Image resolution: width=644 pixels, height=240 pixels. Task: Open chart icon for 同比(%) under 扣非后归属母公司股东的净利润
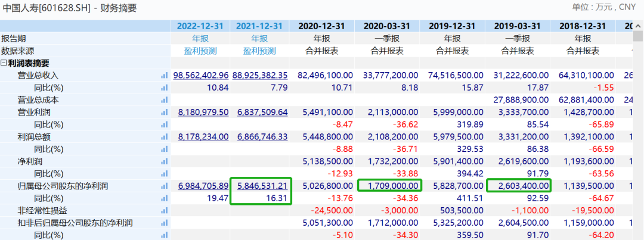(x=165, y=235)
